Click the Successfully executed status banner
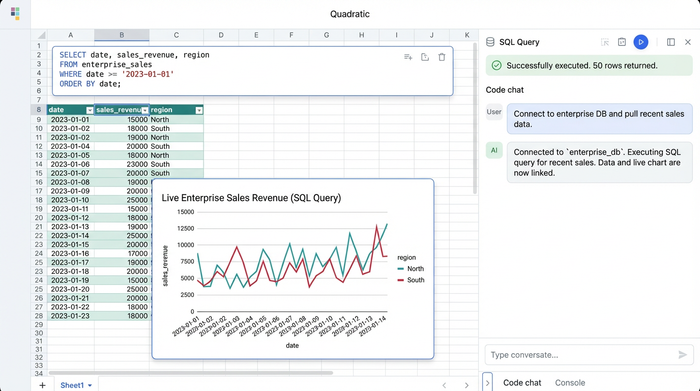700x391 pixels. [x=589, y=66]
